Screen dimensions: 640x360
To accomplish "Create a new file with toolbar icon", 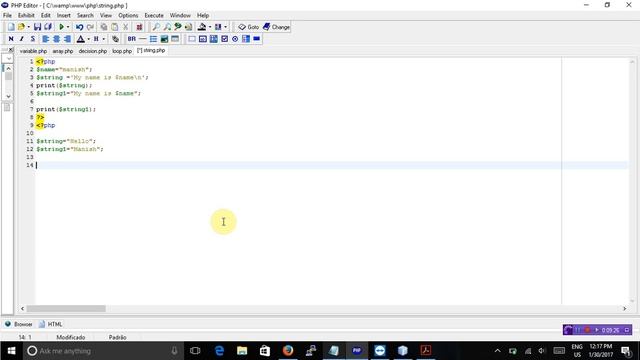I will coord(11,27).
